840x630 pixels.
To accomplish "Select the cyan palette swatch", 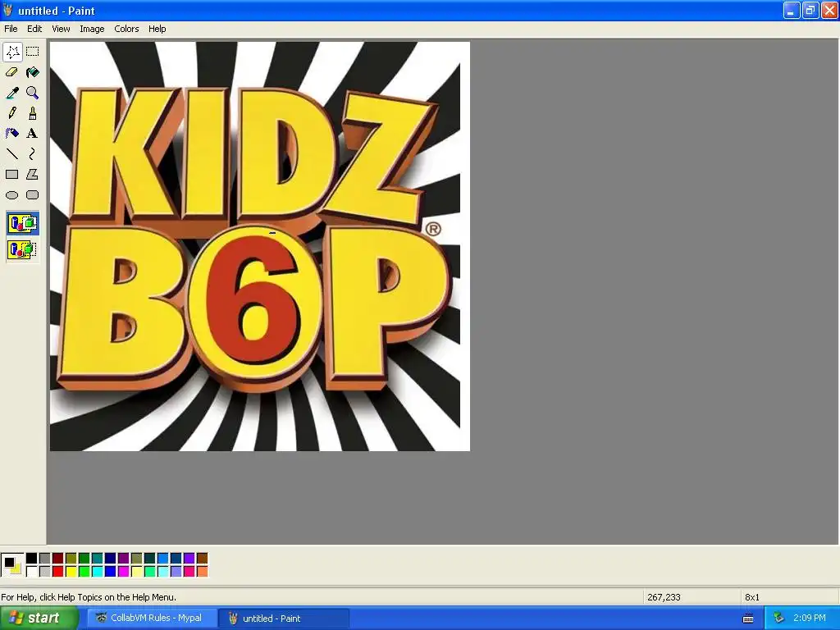I will click(98, 572).
